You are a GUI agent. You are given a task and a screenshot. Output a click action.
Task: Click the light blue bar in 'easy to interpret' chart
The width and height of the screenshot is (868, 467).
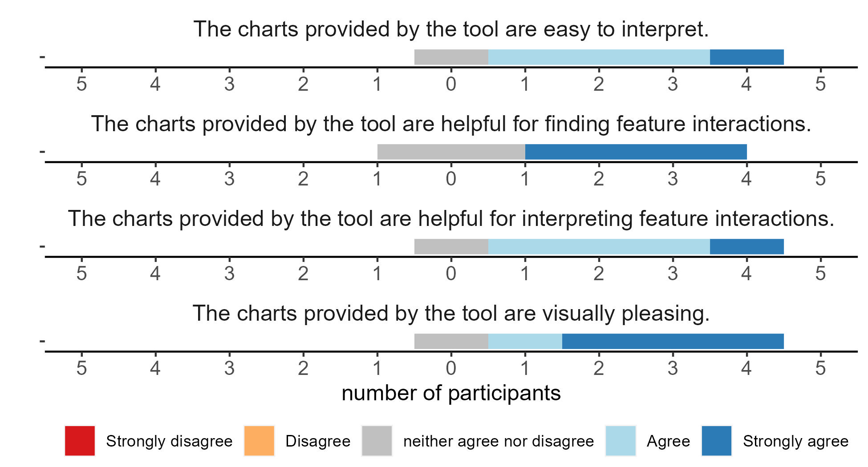[599, 57]
